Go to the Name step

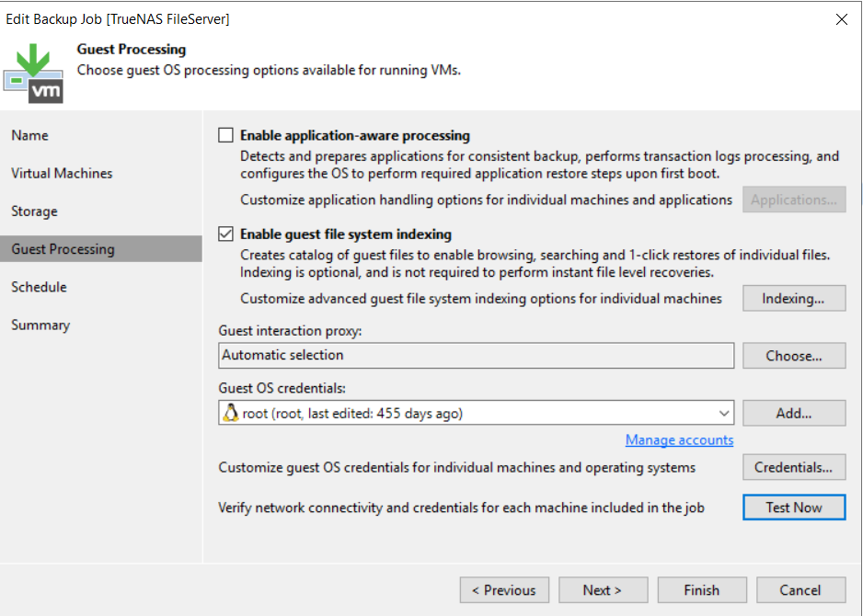click(29, 135)
